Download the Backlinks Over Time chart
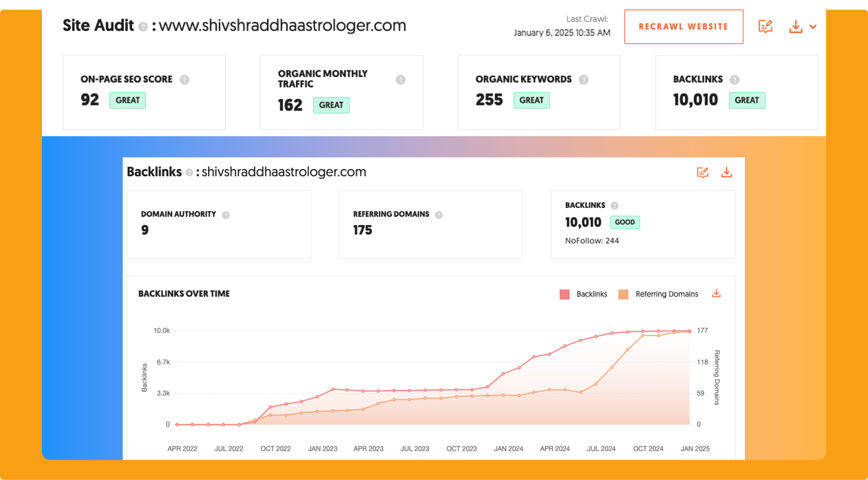Screen dimensions: 868x480 (716, 293)
